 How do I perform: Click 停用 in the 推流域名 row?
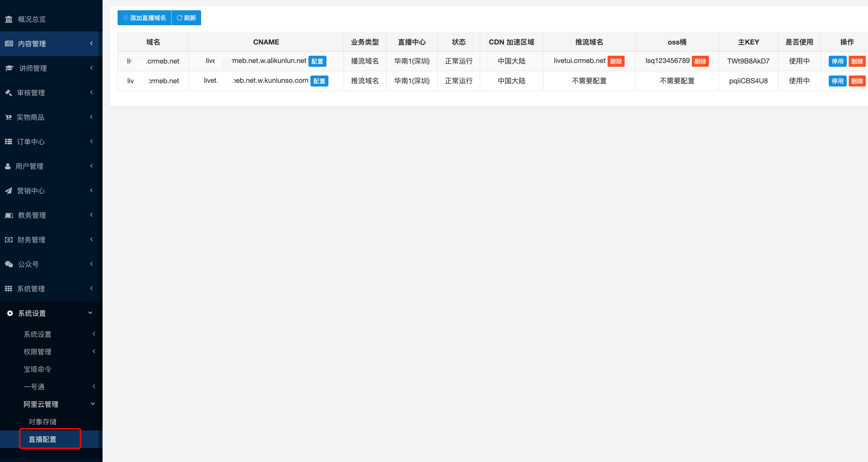pos(837,81)
